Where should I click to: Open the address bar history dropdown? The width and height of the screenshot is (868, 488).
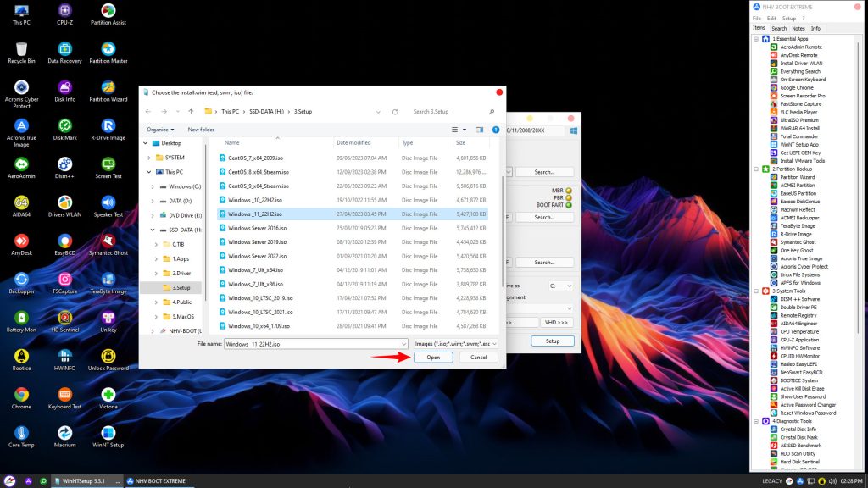378,112
